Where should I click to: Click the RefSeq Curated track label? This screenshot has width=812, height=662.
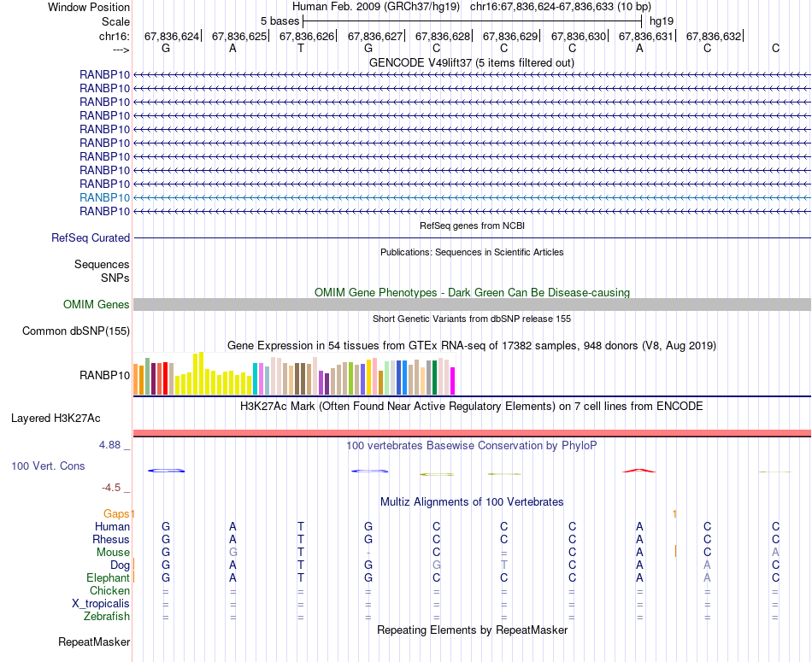pyautogui.click(x=91, y=238)
